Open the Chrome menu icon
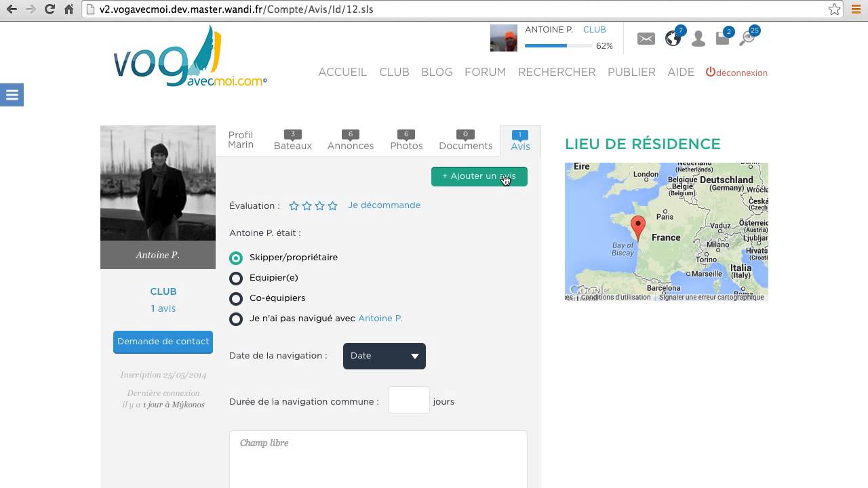Screen dimensions: 868x488 (x=856, y=9)
